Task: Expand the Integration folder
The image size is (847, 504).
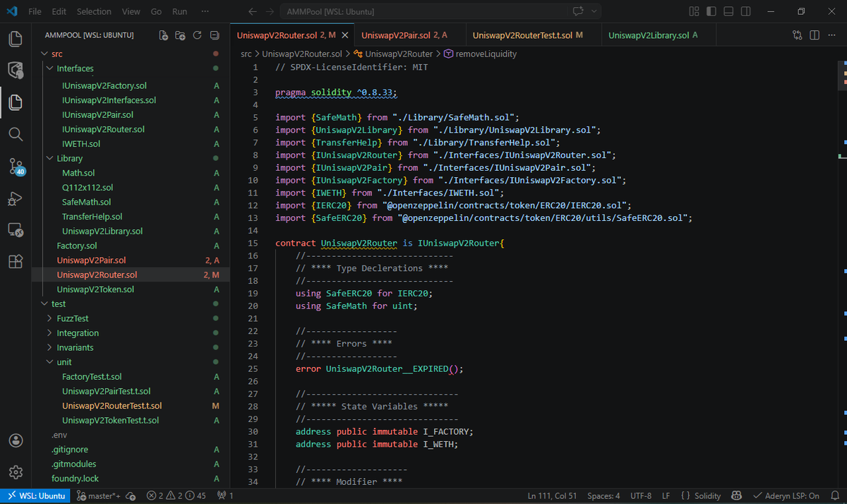Action: [131, 333]
